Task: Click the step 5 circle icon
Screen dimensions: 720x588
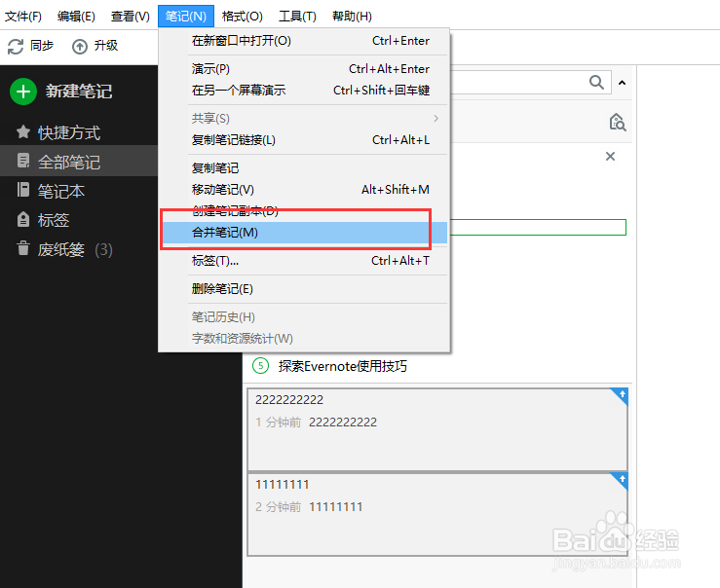Action: point(260,365)
